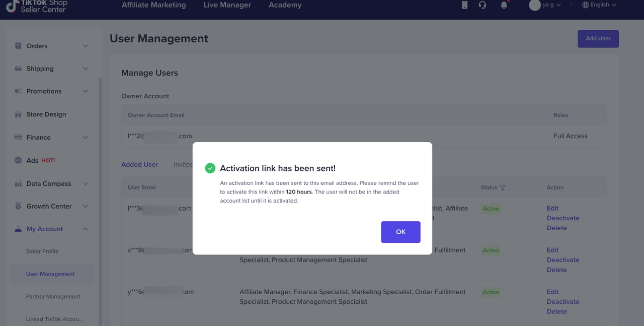Click Deactivate for the first added user
Image resolution: width=644 pixels, height=326 pixels.
[x=562, y=218]
